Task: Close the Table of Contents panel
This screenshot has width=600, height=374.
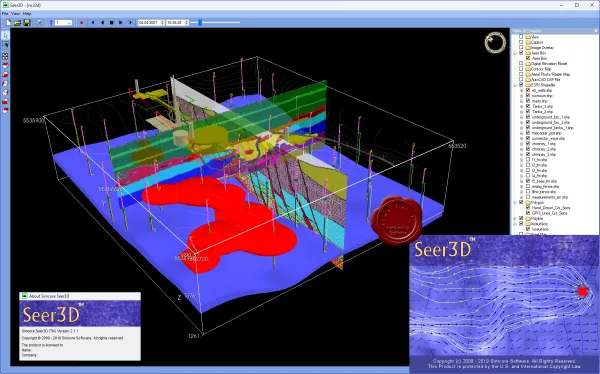Action: (x=595, y=31)
